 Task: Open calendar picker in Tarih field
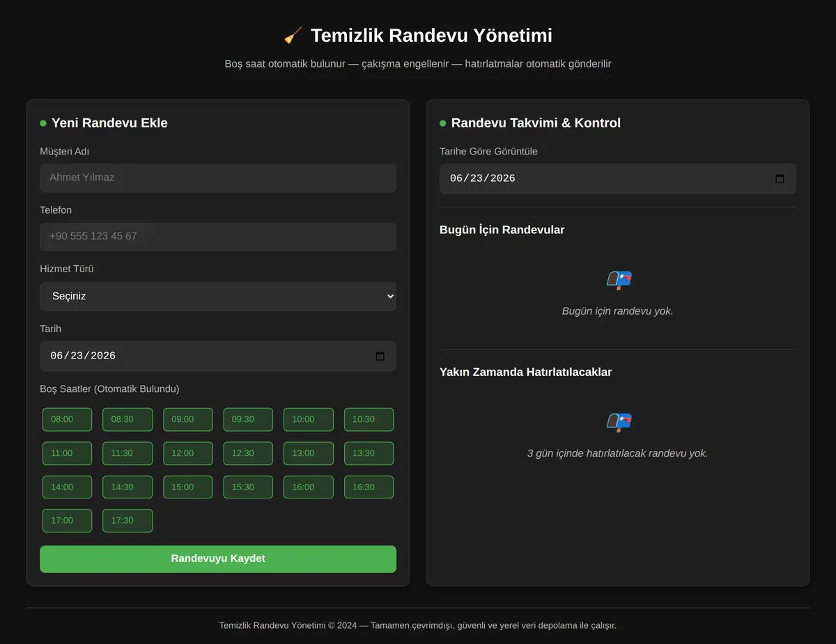pos(380,356)
